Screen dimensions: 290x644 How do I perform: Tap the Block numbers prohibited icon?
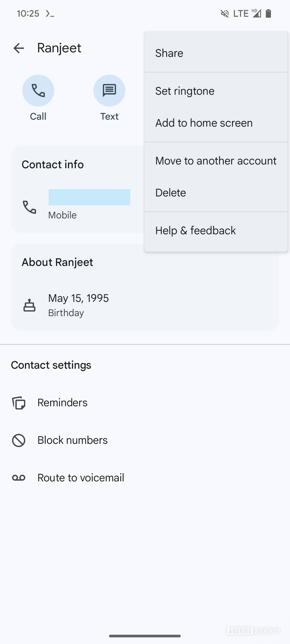pos(19,440)
